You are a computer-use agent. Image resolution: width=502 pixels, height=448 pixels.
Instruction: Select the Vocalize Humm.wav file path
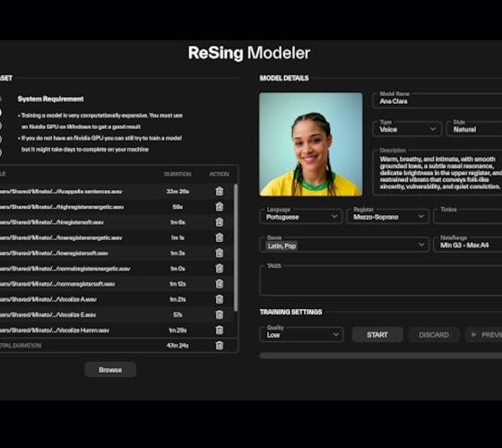pyautogui.click(x=55, y=330)
